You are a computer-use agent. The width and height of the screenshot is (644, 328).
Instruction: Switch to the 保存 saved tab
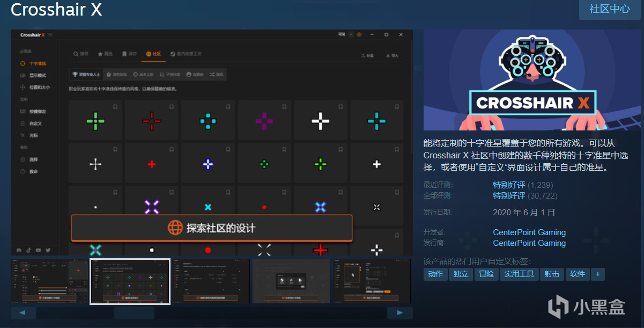129,54
